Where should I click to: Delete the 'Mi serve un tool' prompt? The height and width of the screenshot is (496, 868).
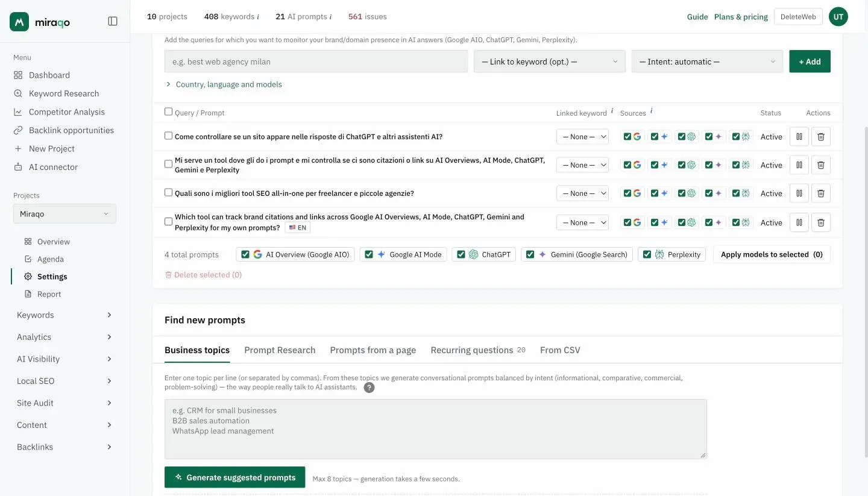[x=821, y=165]
